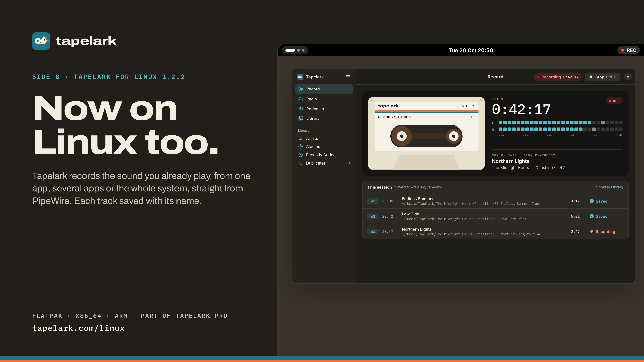Open the Podcasts section
Screen dimensions: 644x362
pyautogui.click(x=324, y=109)
